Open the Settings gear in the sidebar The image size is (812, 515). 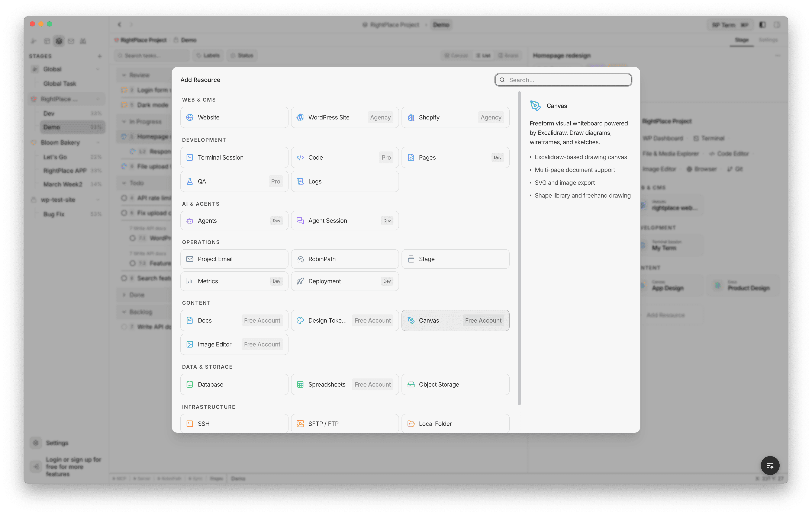pyautogui.click(x=36, y=443)
